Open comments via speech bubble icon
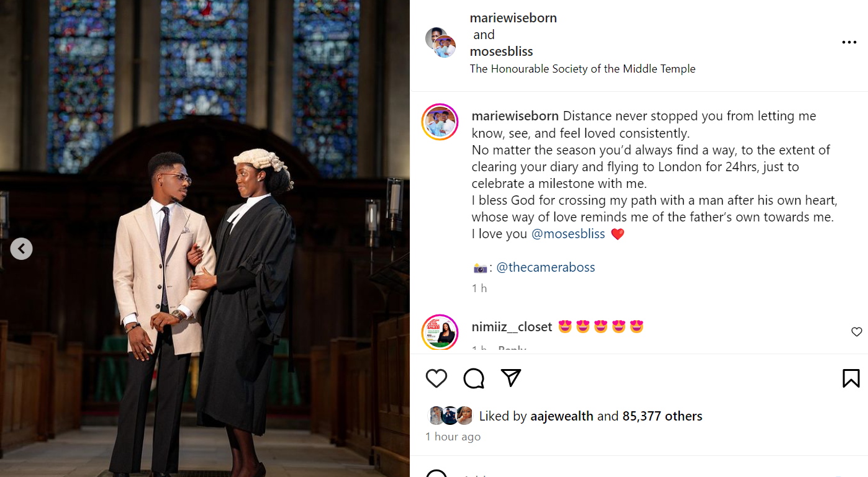Viewport: 868px width, 477px height. click(474, 378)
